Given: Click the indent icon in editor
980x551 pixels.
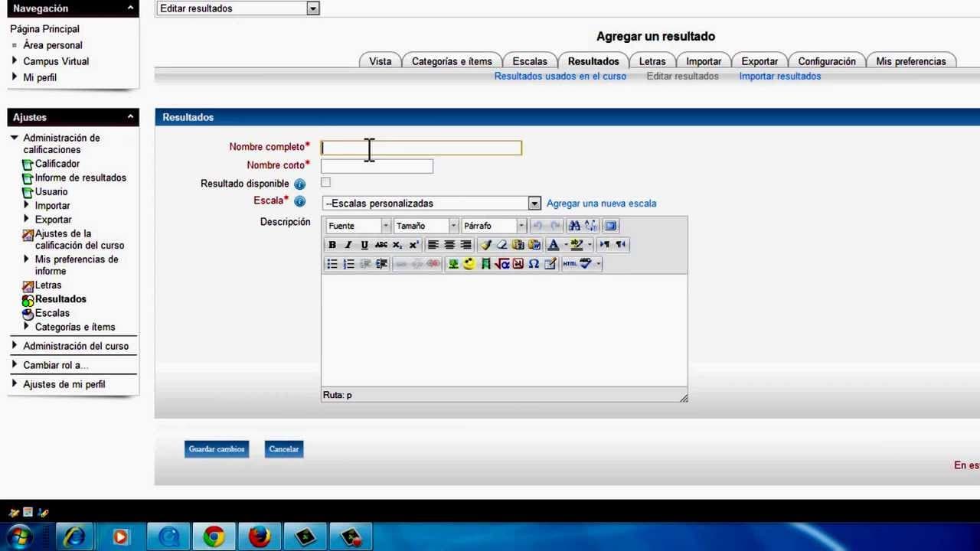Looking at the screenshot, I should pos(381,264).
